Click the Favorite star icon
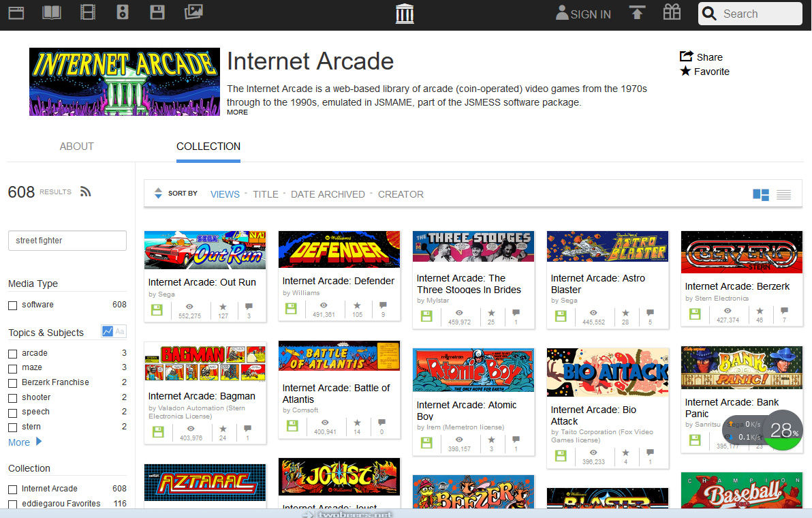 click(685, 71)
